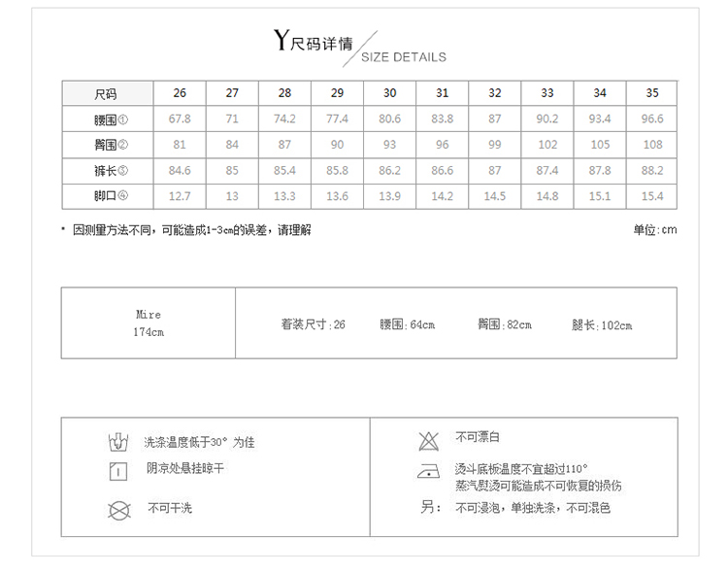Viewport: 728px width, 574px height.
Task: Click the do not dry clean icon
Action: click(119, 510)
